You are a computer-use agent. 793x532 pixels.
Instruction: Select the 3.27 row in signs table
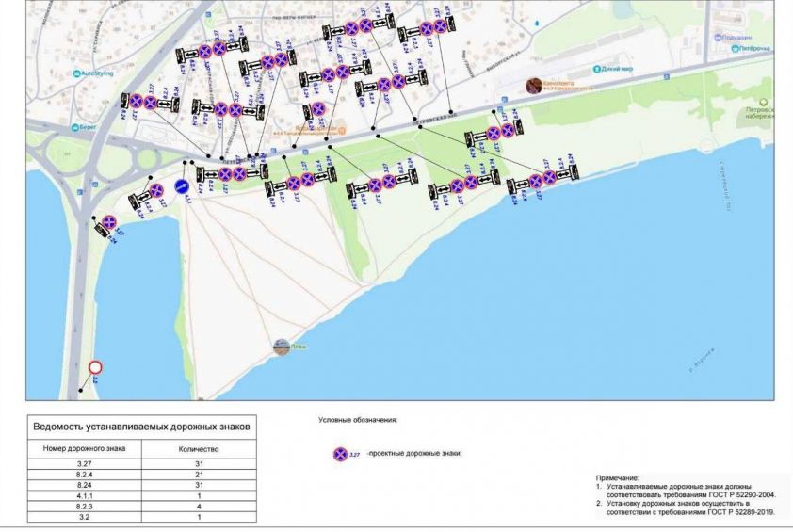[x=141, y=464]
